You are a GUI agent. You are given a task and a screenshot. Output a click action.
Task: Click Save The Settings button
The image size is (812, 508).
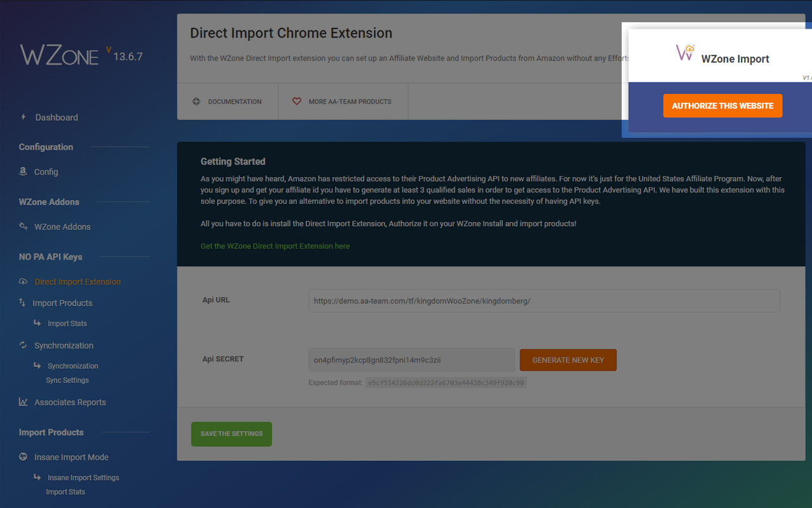231,434
